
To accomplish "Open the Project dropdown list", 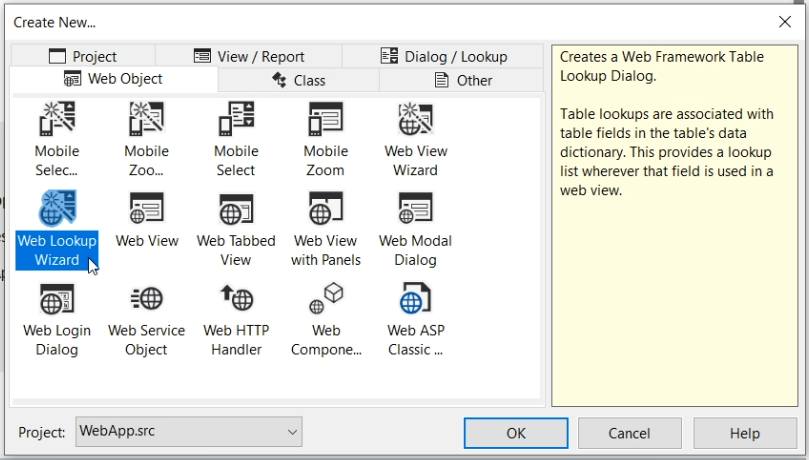I will click(x=292, y=432).
